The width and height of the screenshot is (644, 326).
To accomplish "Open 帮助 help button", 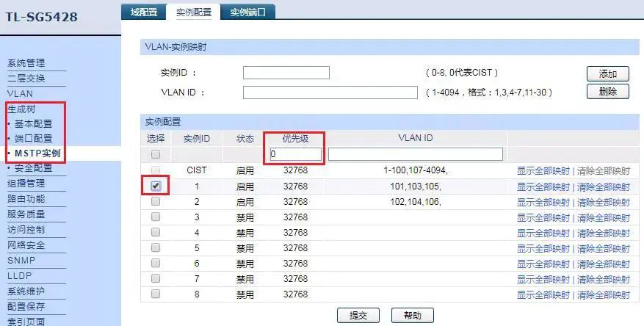I will (412, 316).
